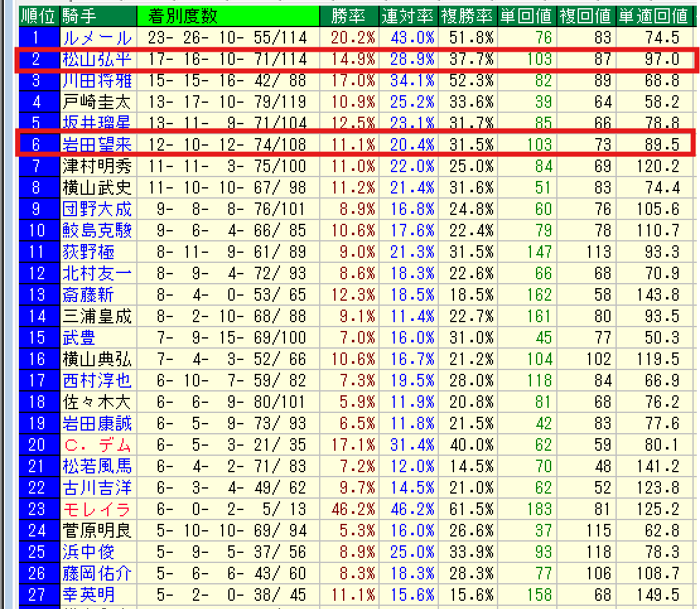Click the 連対率 column header
This screenshot has width=700, height=609.
tap(408, 16)
